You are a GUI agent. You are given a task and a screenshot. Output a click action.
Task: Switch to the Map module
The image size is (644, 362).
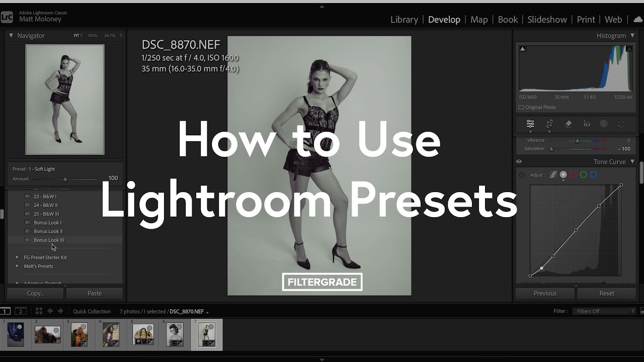[x=479, y=20]
